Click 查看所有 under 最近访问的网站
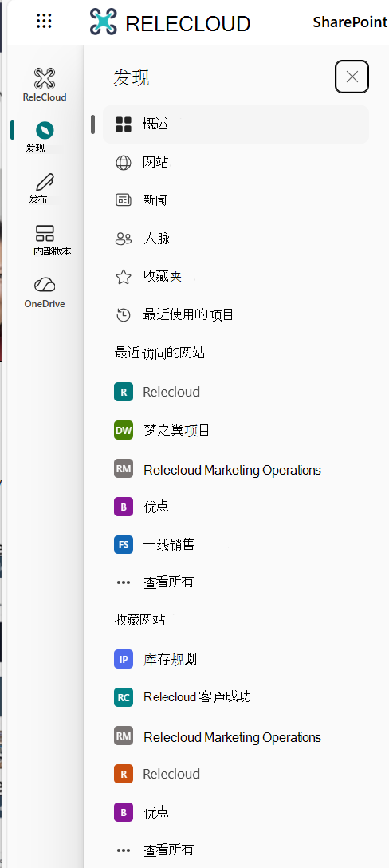 coord(169,582)
